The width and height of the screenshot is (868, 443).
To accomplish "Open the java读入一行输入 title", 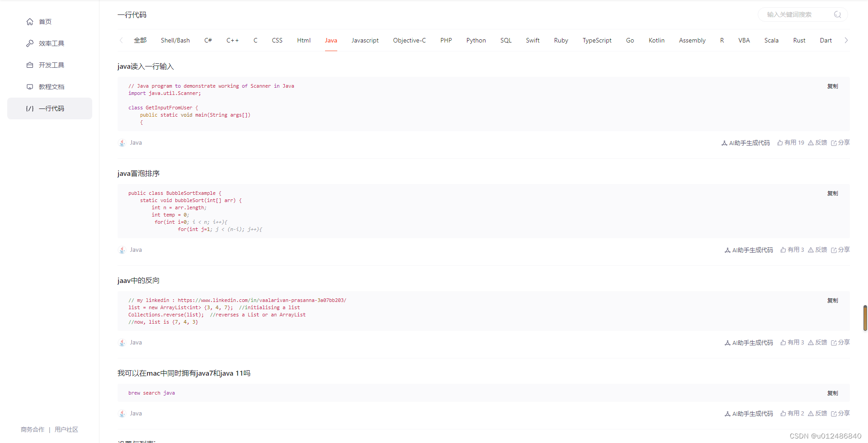I will (x=146, y=66).
